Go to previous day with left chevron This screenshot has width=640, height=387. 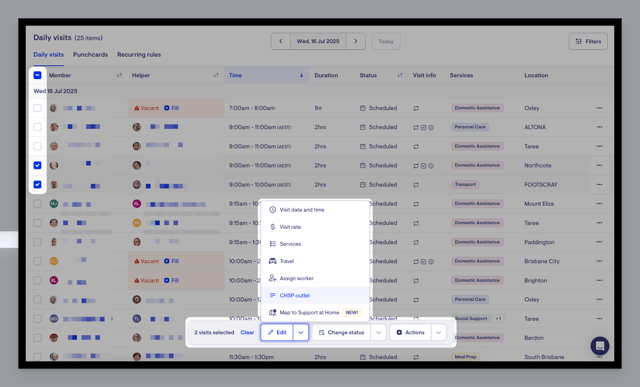[x=281, y=41]
